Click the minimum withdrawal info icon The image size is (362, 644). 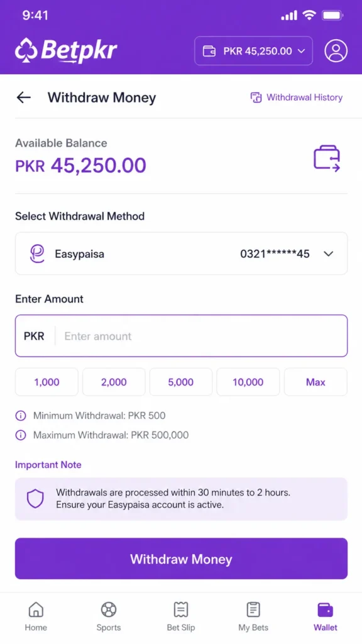[21, 416]
